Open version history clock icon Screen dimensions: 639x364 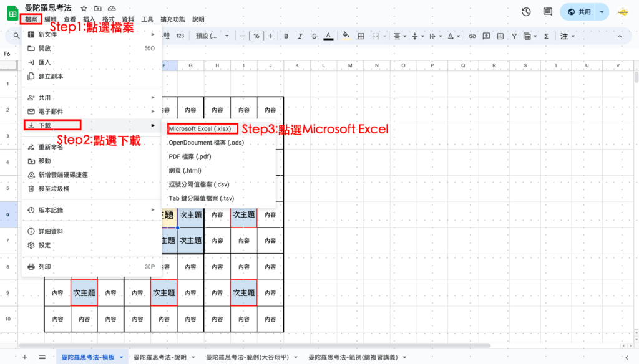[x=526, y=12]
